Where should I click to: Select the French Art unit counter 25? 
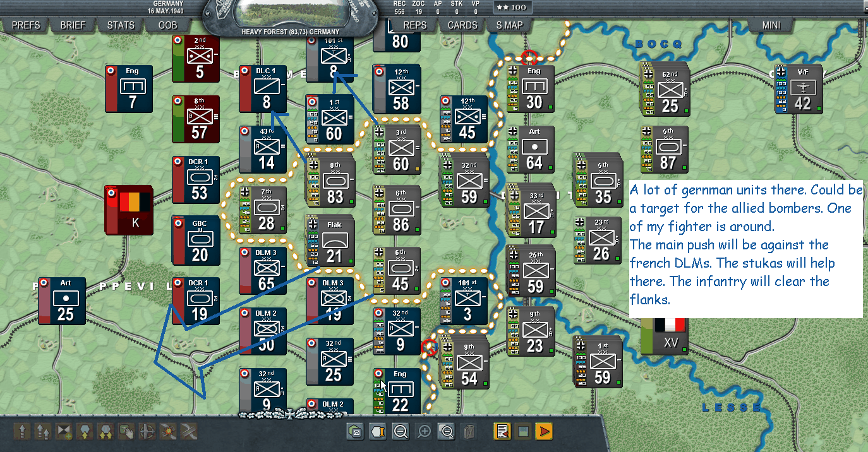62,301
